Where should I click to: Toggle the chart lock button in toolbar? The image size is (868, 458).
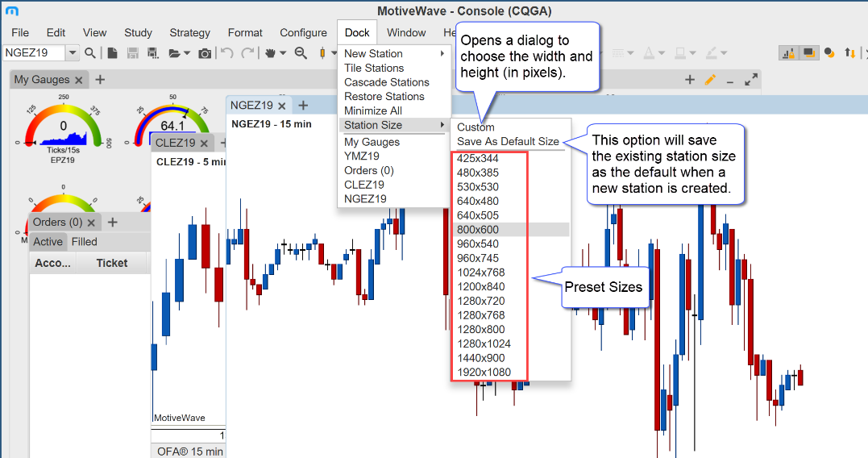point(788,53)
